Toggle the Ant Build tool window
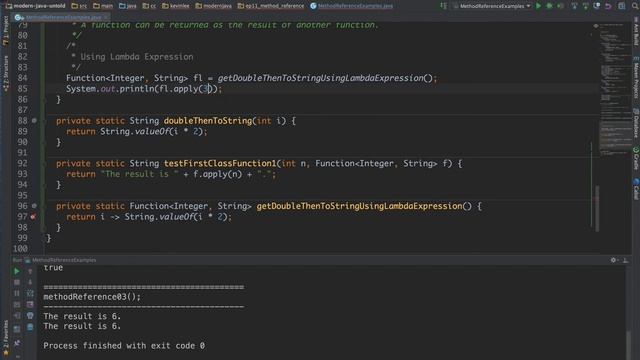Screen dimensions: 640x360 tap(636, 31)
